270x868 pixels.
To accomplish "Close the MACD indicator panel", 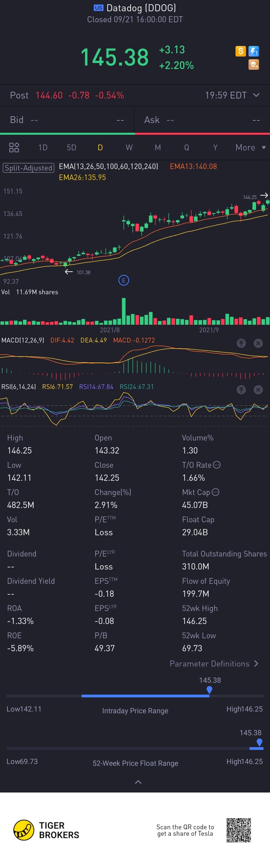I will point(258,343).
